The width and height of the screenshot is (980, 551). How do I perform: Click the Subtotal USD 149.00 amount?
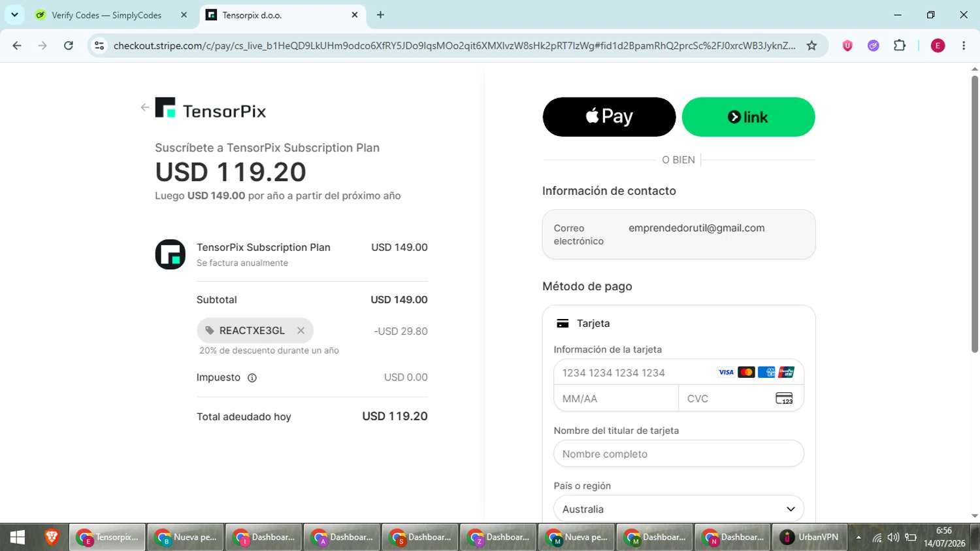point(399,300)
